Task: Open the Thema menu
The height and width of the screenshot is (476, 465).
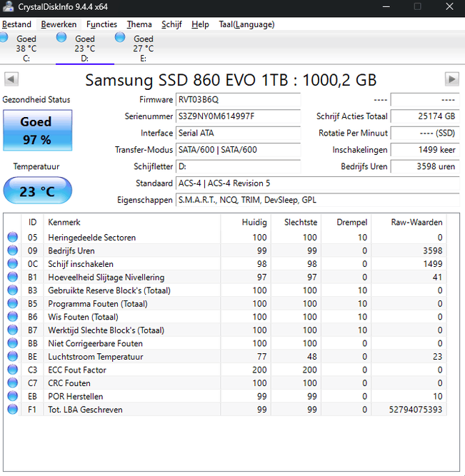Action: pyautogui.click(x=139, y=24)
